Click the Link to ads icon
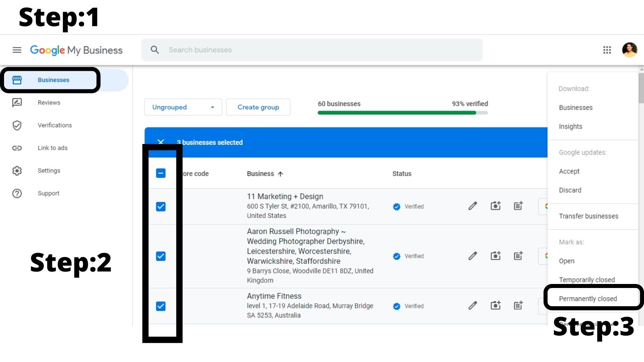Image resolution: width=644 pixels, height=362 pixels. tap(17, 148)
